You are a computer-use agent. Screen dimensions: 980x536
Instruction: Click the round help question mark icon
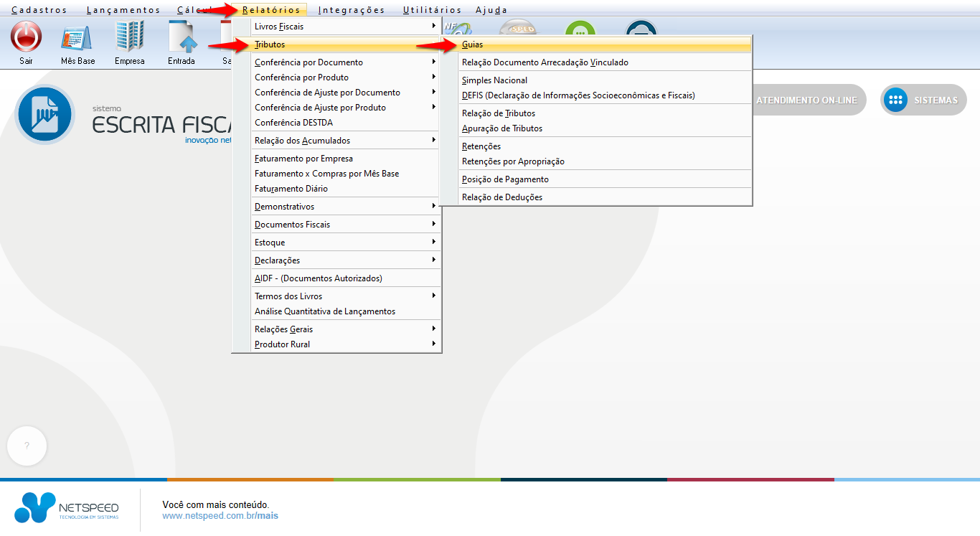(x=27, y=446)
